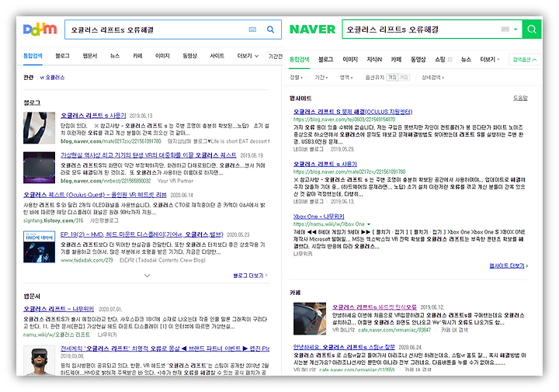Viewport: 559px width, 392px height.
Task: Click Naver 웹사이트 더보기 link
Action: coord(509,265)
